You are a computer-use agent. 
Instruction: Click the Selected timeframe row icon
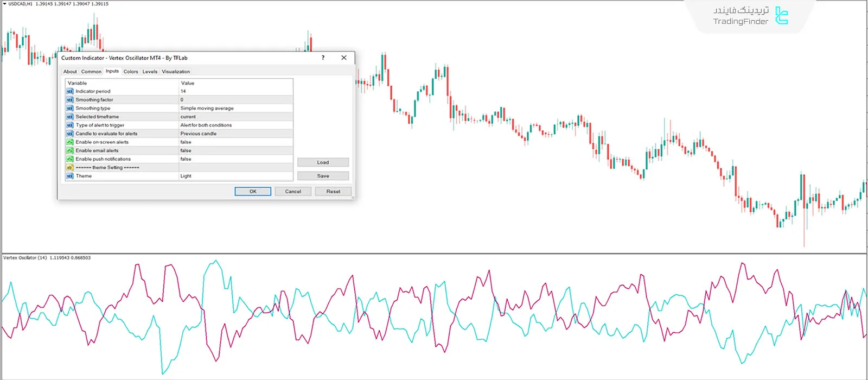[69, 117]
